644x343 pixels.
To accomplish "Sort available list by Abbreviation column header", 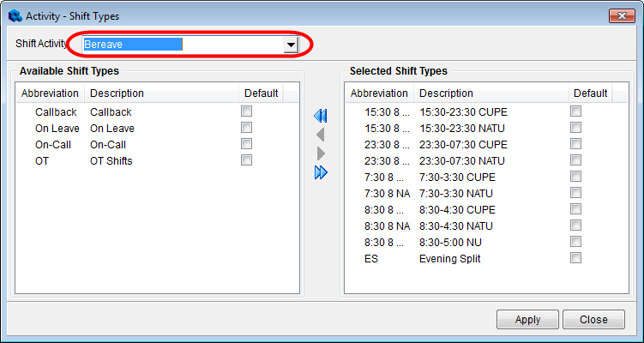I will [50, 93].
